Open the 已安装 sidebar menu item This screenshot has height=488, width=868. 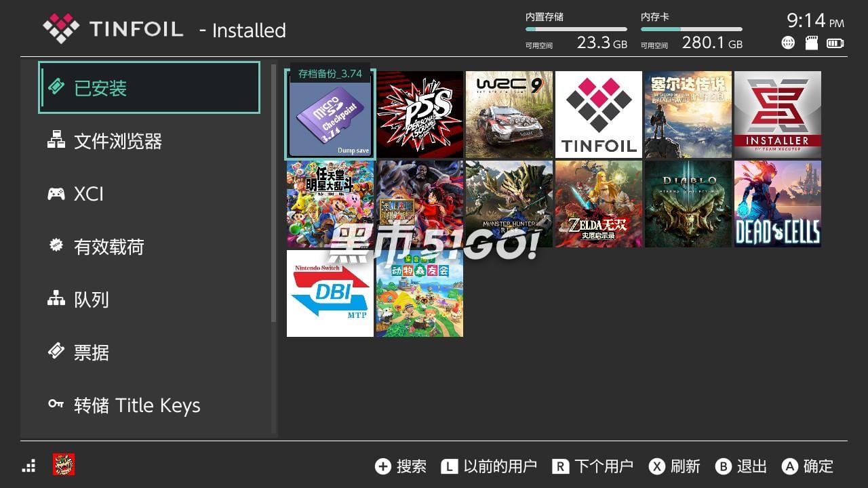[149, 88]
